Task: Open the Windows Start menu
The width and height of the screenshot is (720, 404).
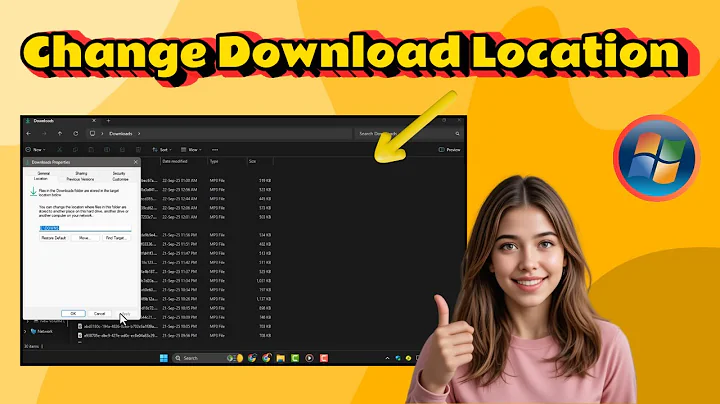Action: [163, 358]
